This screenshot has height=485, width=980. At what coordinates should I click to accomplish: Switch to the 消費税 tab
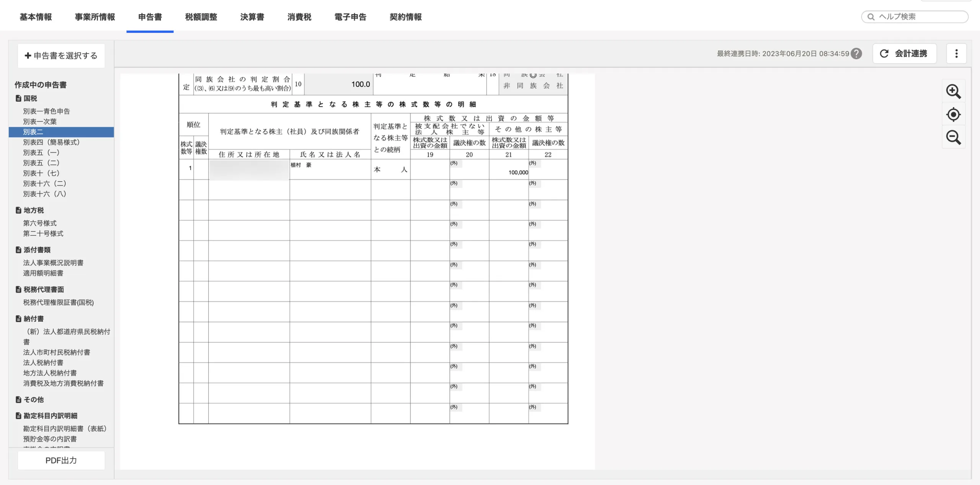(x=299, y=17)
